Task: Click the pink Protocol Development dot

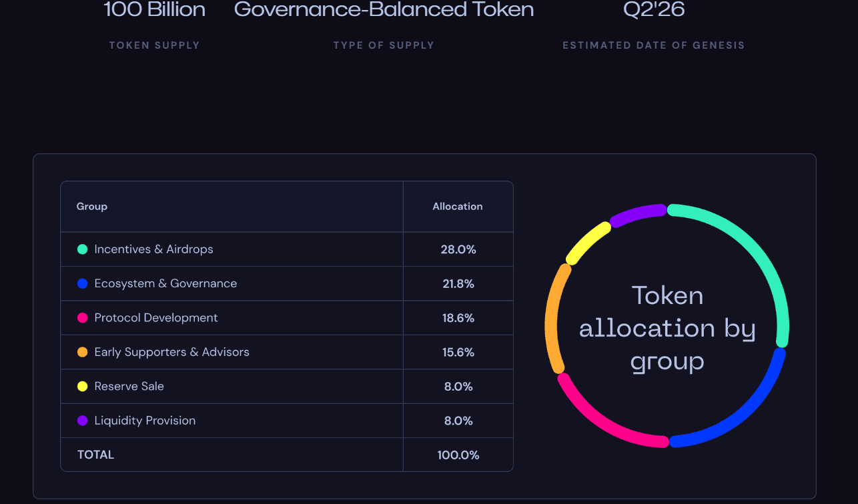Action: [83, 318]
